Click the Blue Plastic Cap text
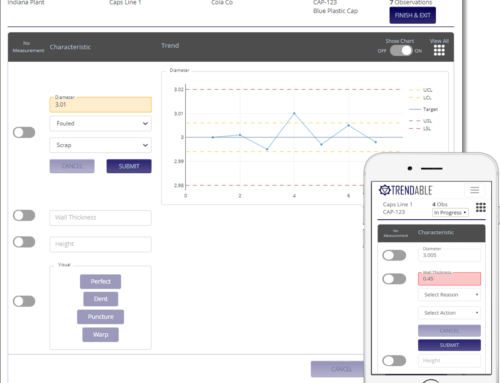The image size is (500, 383). tap(335, 11)
